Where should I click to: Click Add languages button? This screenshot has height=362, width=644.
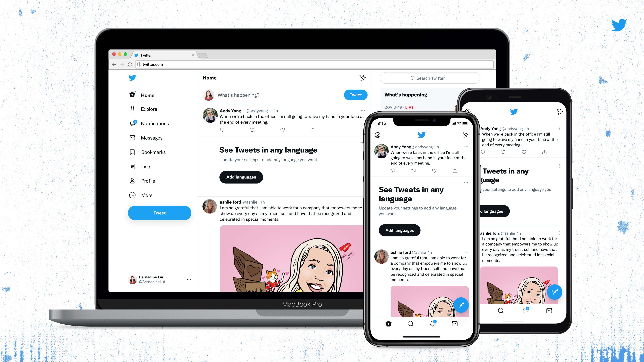click(x=241, y=177)
